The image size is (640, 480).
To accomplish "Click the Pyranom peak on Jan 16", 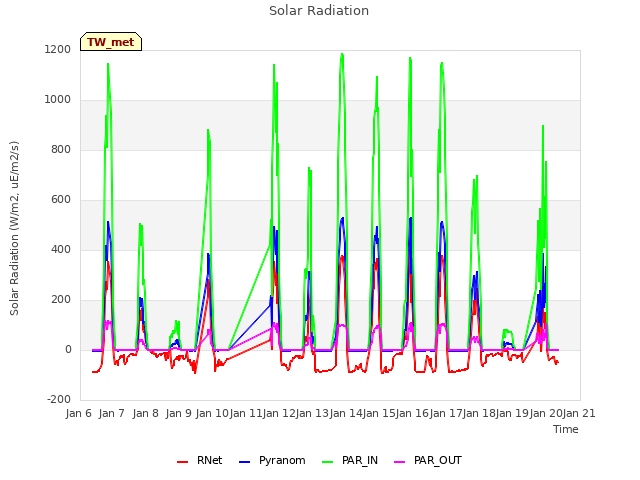I will pos(410,218).
